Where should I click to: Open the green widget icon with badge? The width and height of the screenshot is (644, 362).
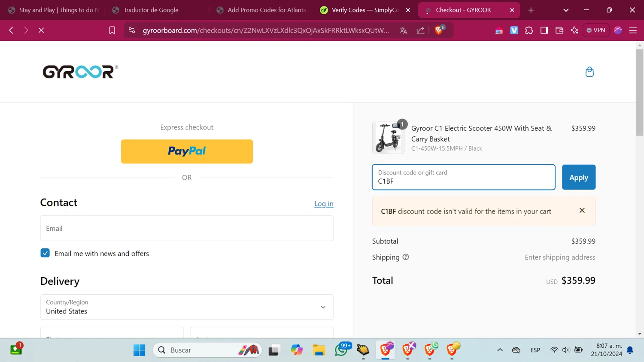16,349
